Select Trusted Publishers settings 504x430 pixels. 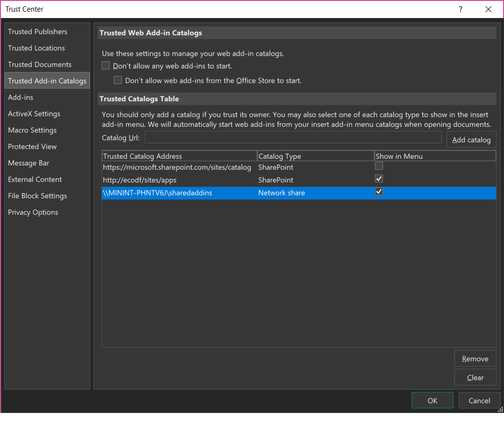[37, 31]
